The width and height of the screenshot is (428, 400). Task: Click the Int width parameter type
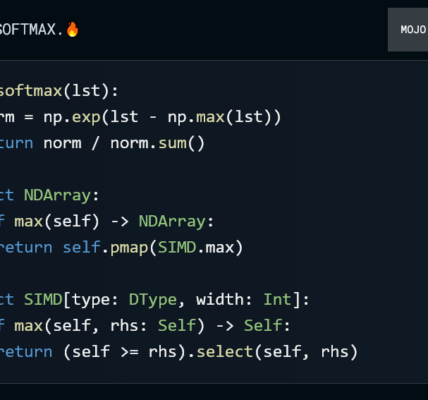(277, 299)
